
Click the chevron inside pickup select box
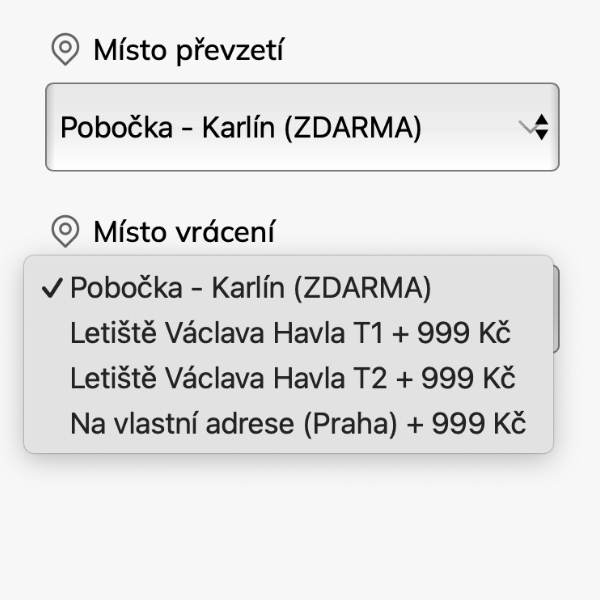pyautogui.click(x=527, y=127)
